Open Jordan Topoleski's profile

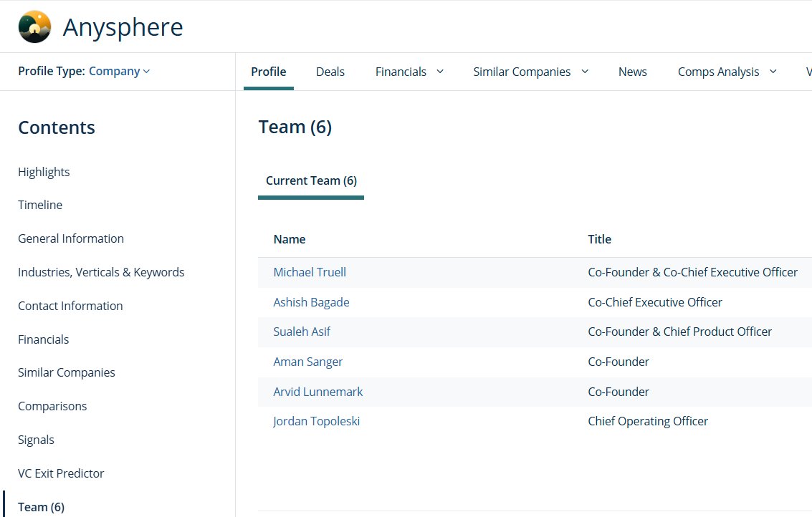coord(316,421)
